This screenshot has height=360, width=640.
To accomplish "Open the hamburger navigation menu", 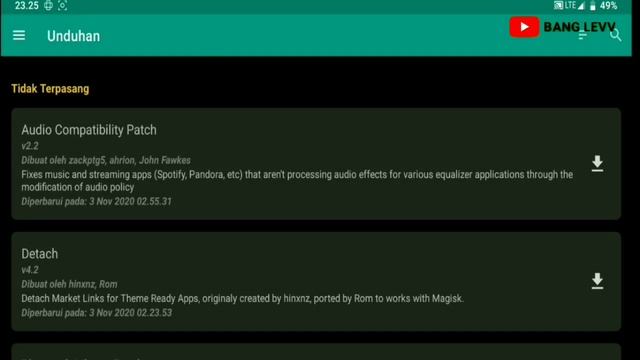I will [19, 36].
